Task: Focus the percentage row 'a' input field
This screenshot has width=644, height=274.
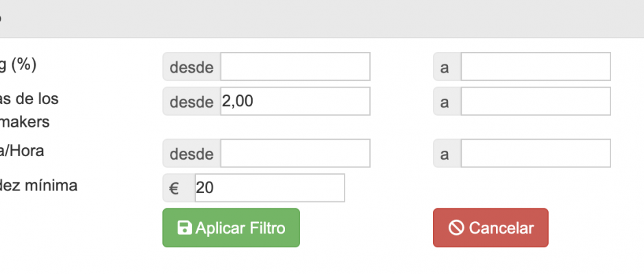Action: (x=536, y=66)
